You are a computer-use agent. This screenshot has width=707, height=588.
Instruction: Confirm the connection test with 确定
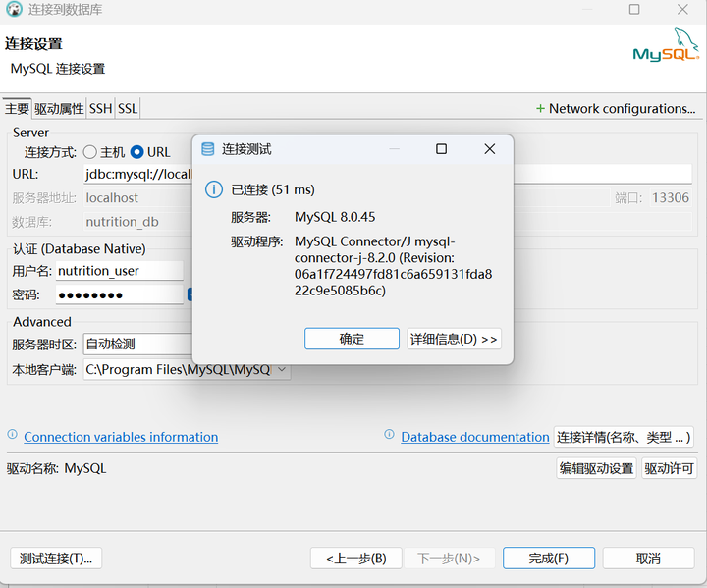pyautogui.click(x=352, y=339)
